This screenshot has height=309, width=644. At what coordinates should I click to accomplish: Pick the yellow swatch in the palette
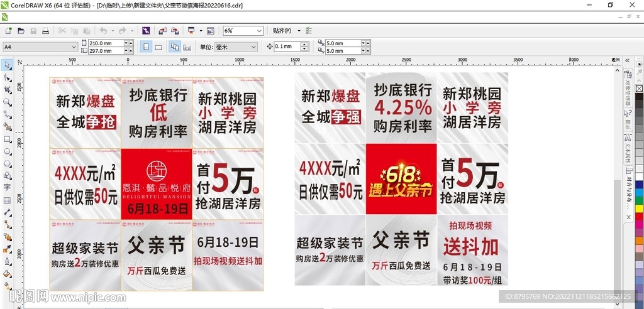click(639, 208)
